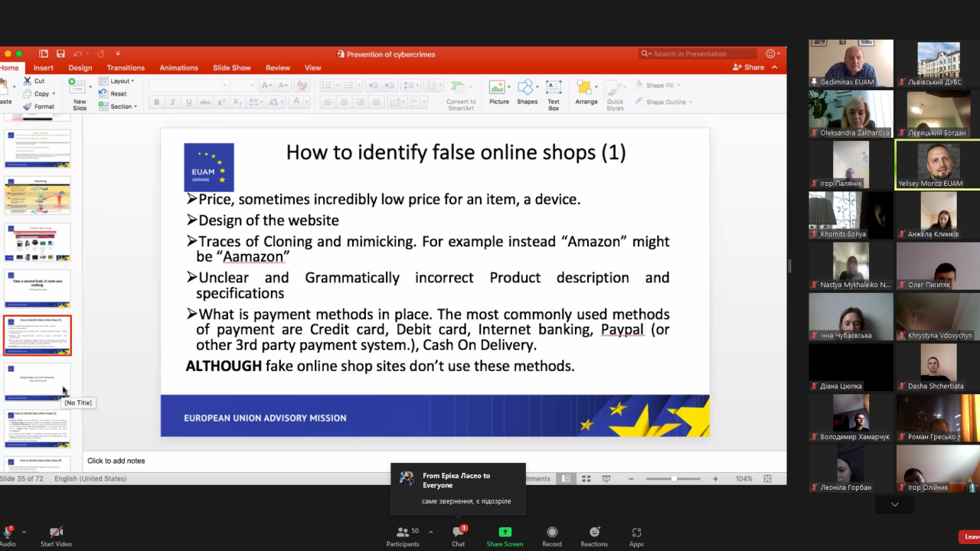Save presentation using floppy disk icon
This screenshot has height=551, width=980.
tap(60, 54)
